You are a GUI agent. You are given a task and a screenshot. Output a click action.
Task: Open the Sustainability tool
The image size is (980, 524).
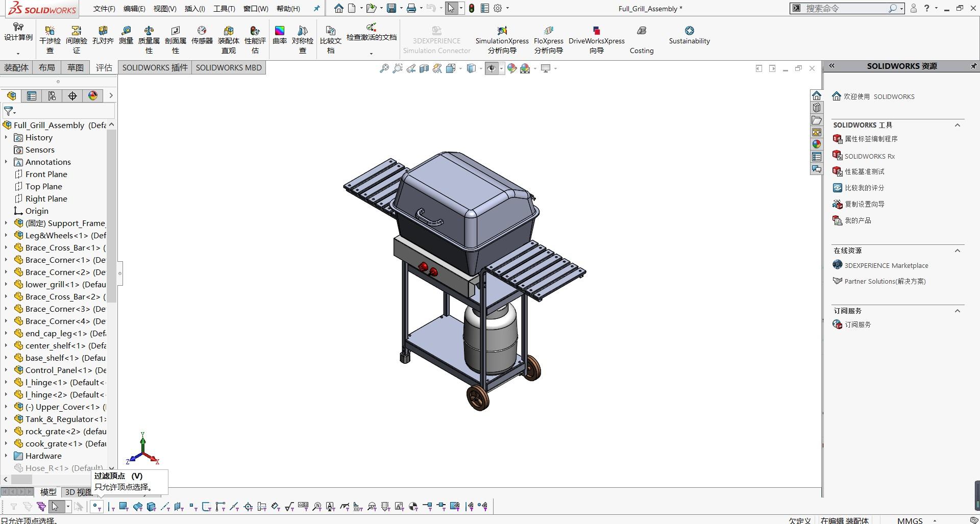689,35
